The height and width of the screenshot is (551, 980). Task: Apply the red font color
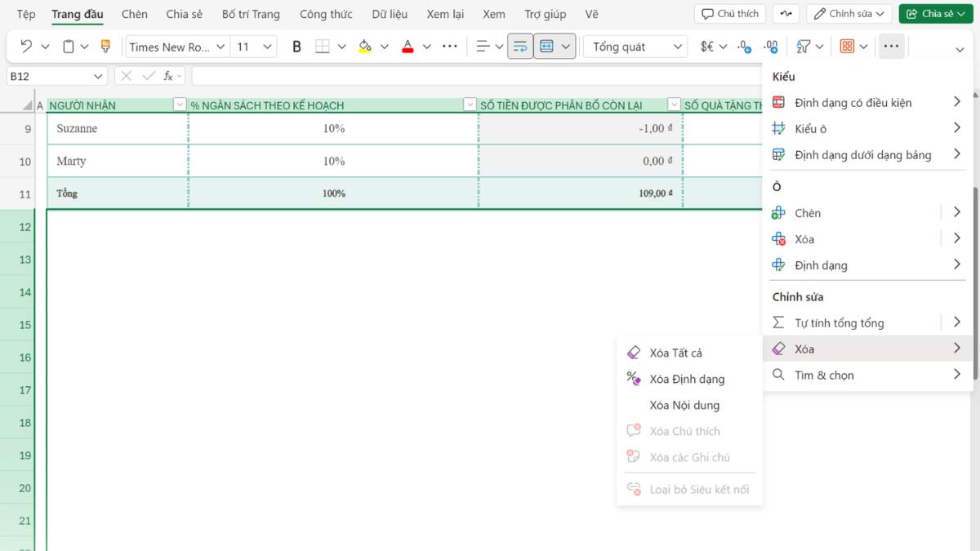pos(408,47)
